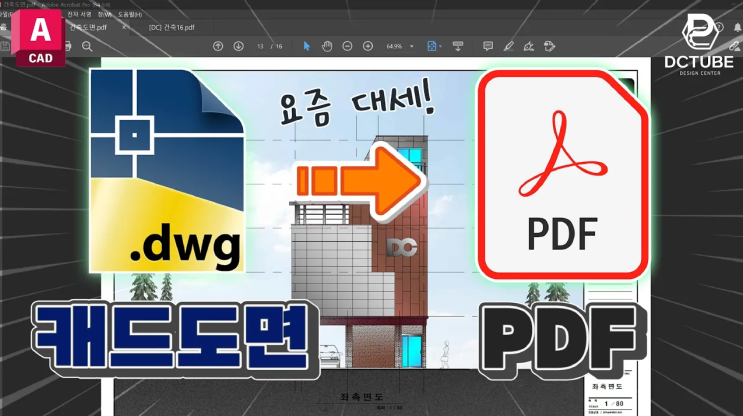Add a comment with speech bubble icon

[488, 46]
